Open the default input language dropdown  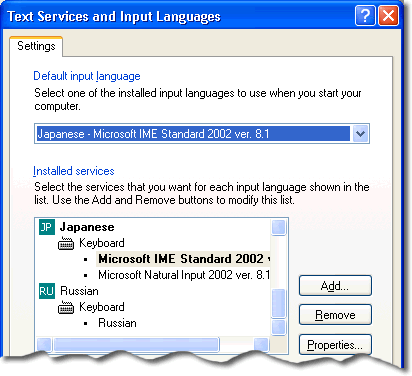(360, 134)
